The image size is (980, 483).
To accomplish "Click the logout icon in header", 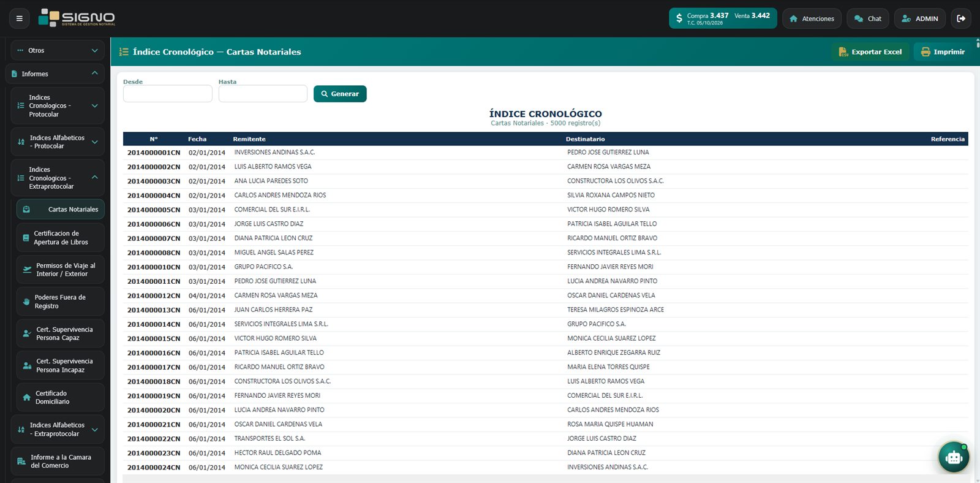I will (961, 18).
